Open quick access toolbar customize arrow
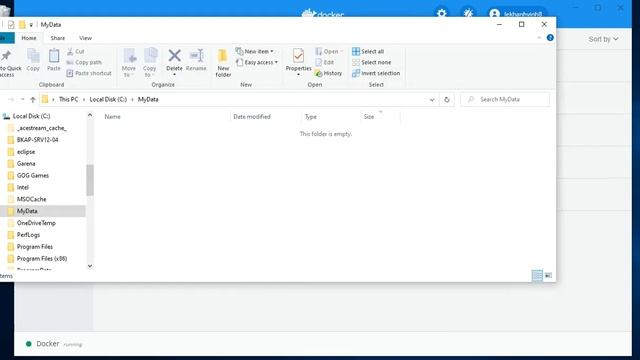 click(31, 25)
